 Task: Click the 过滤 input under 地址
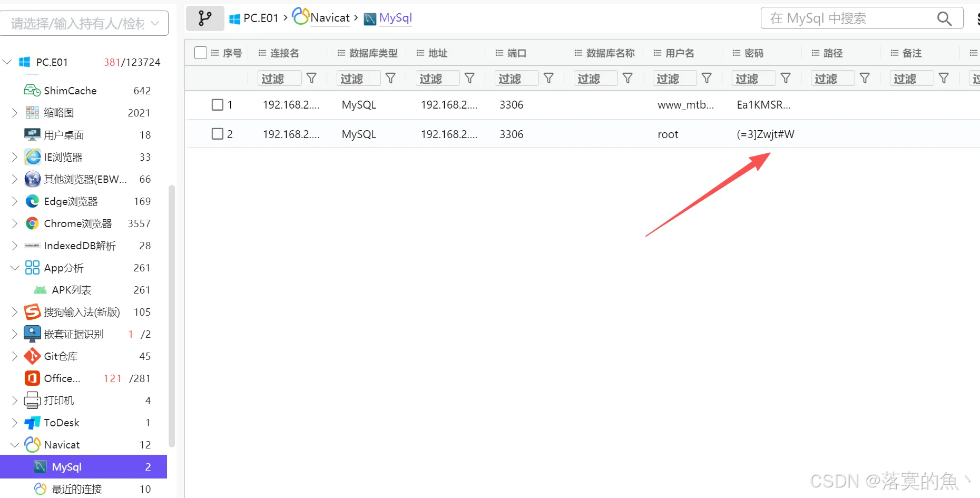[437, 79]
